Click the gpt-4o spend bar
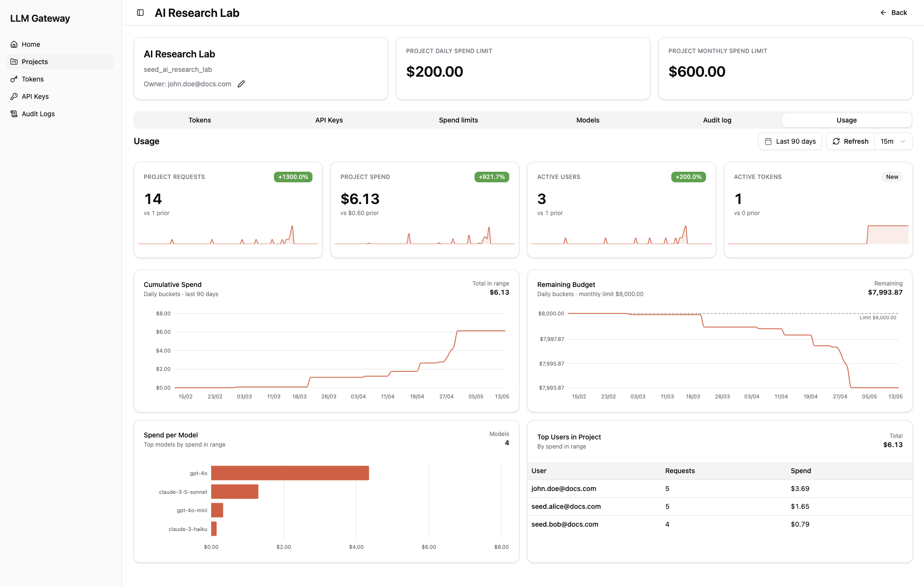This screenshot has height=586, width=924. (x=290, y=473)
